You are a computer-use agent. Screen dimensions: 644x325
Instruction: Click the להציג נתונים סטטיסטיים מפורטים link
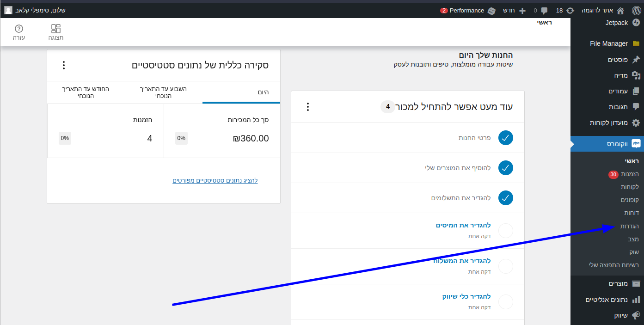[x=215, y=180]
